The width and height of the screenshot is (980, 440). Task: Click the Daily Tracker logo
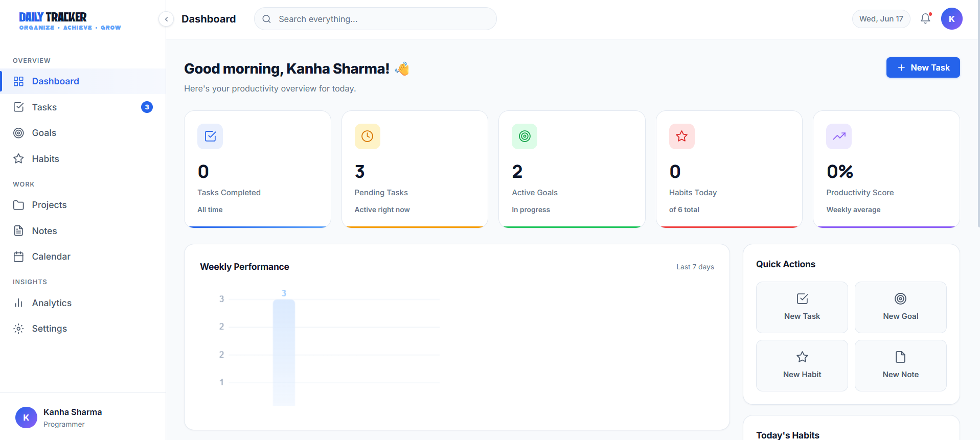[x=70, y=21]
